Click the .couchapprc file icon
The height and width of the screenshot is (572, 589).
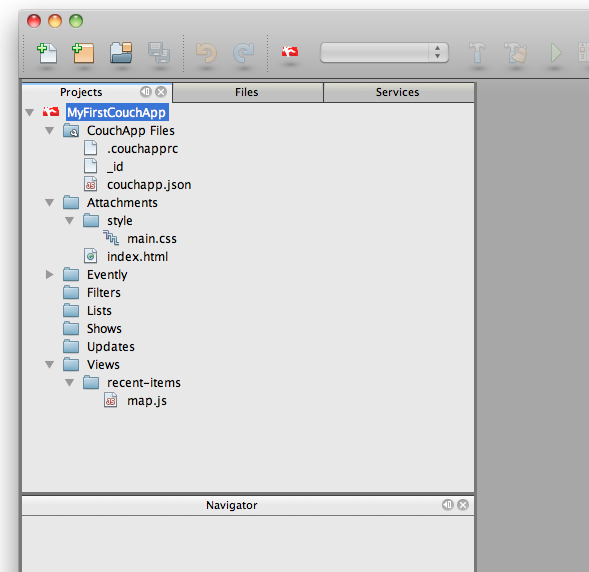91,148
